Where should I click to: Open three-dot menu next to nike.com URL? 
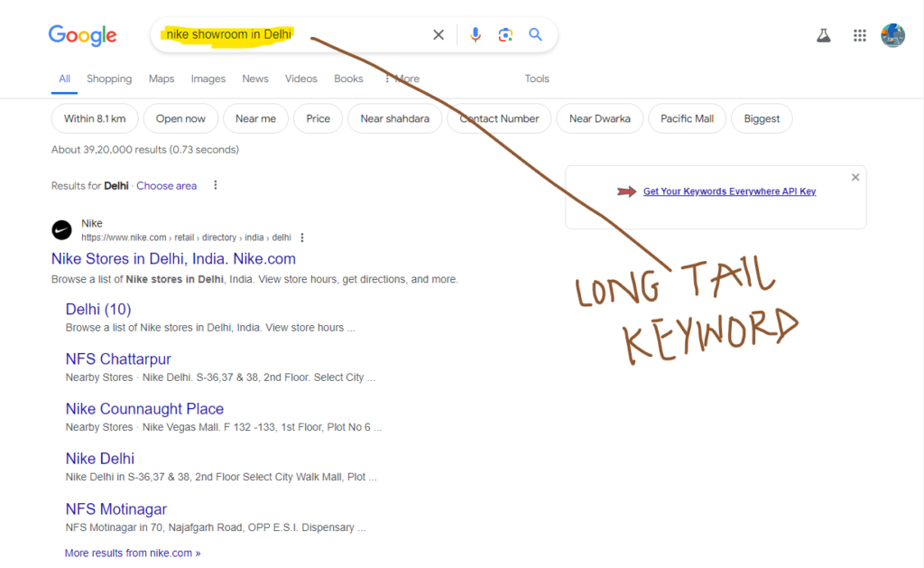coord(302,238)
